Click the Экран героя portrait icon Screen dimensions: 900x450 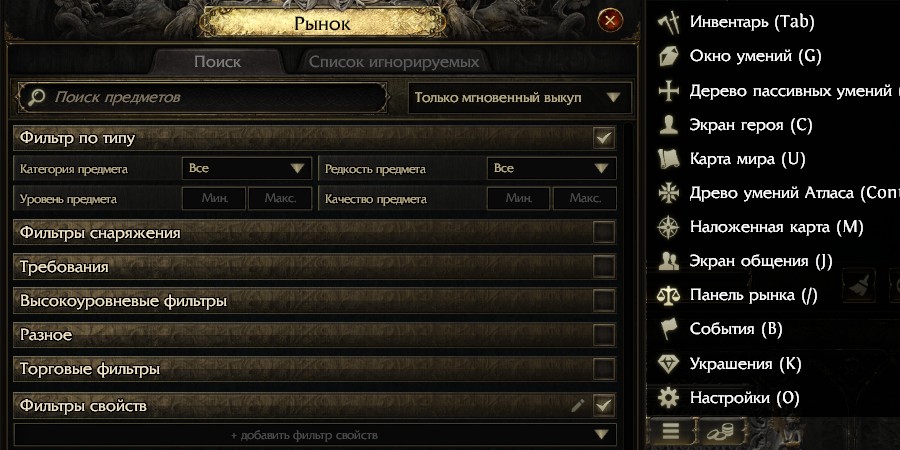(669, 125)
